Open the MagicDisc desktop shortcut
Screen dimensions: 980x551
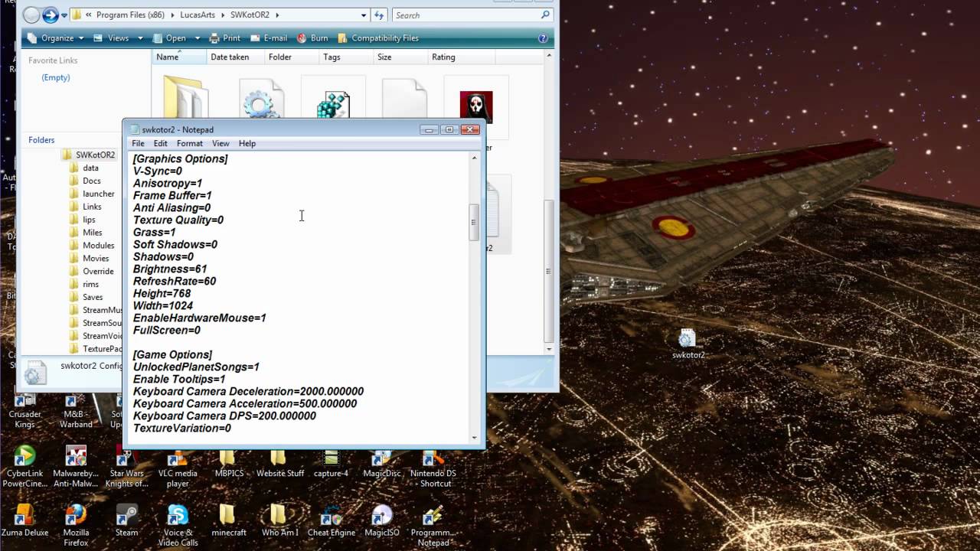tap(382, 463)
